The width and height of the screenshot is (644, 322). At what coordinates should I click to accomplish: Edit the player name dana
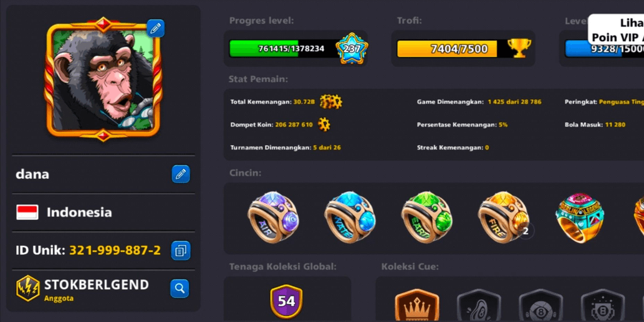[x=181, y=174]
